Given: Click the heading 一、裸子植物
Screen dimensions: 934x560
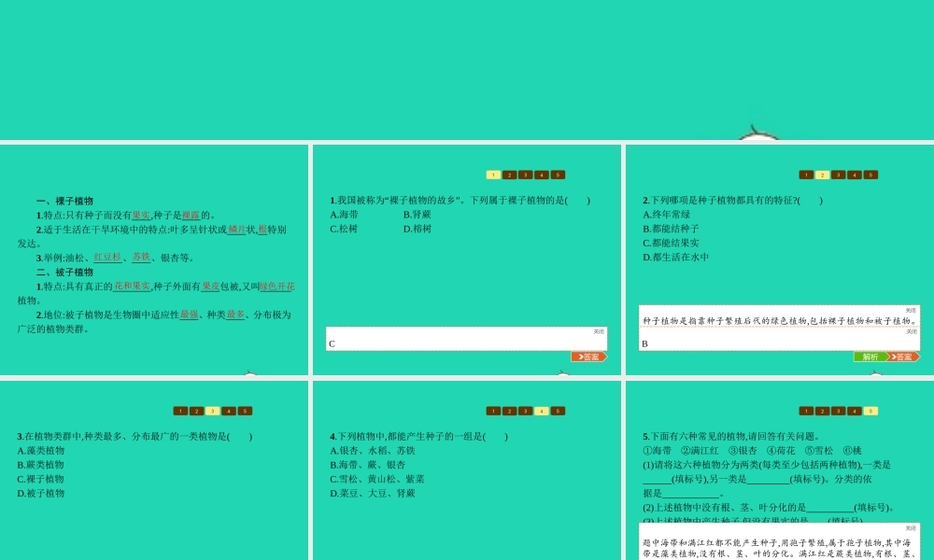Looking at the screenshot, I should point(64,202).
